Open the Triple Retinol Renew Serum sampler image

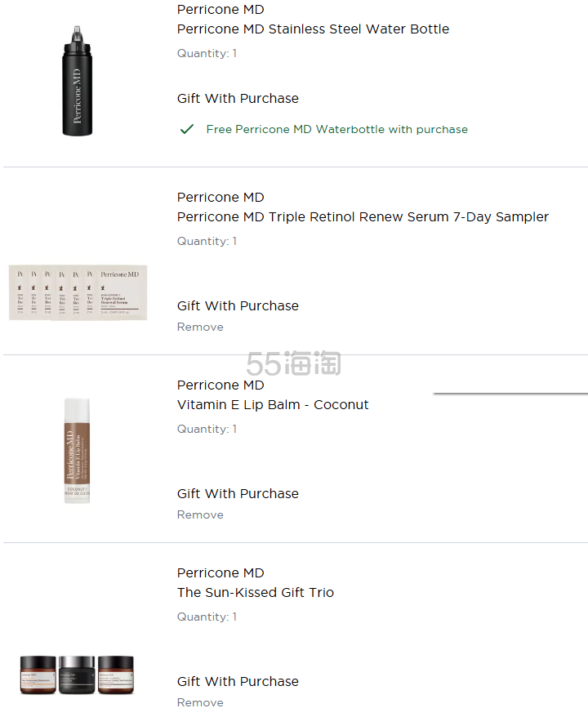[78, 292]
